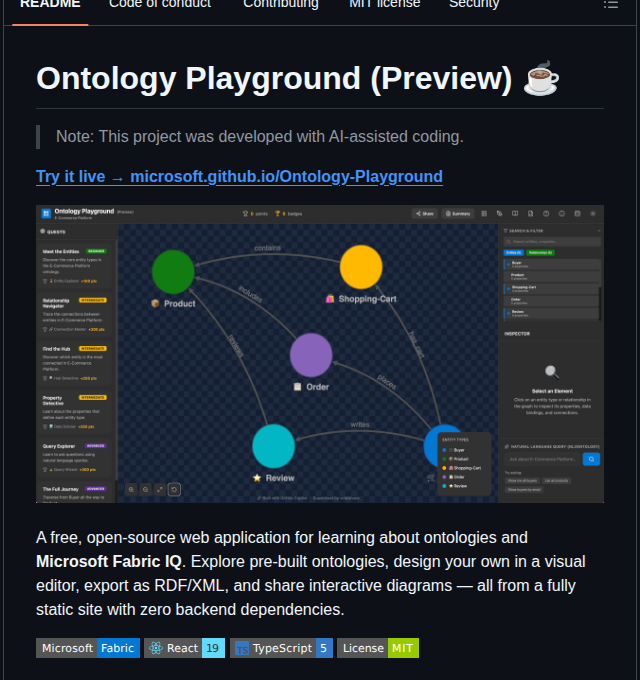
Task: Open the Ontology Playground screenshot image
Action: [320, 354]
